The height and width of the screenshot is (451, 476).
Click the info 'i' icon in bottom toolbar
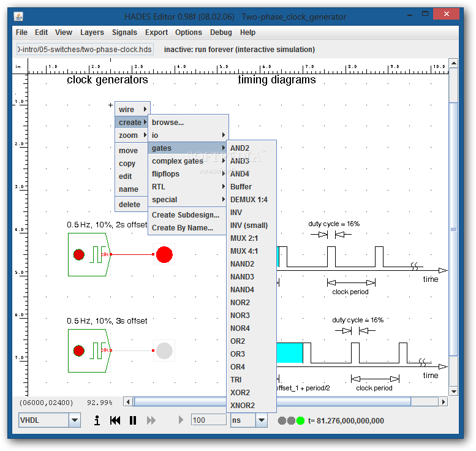[x=97, y=420]
